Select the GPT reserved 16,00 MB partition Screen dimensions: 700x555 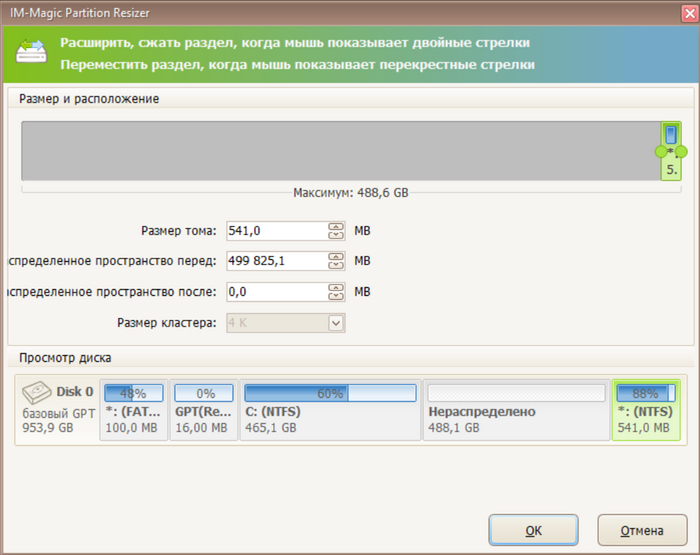click(204, 410)
